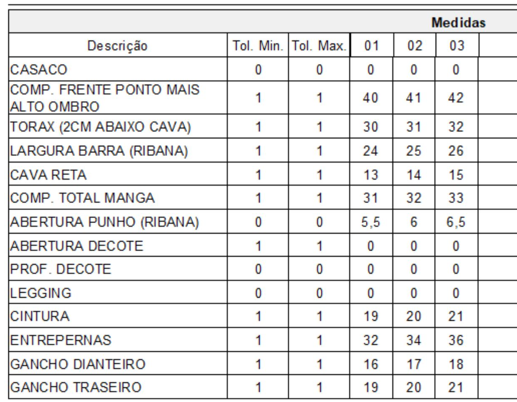The width and height of the screenshot is (517, 402).
Task: Click the CAVA RETA description cell
Action: coord(118,175)
